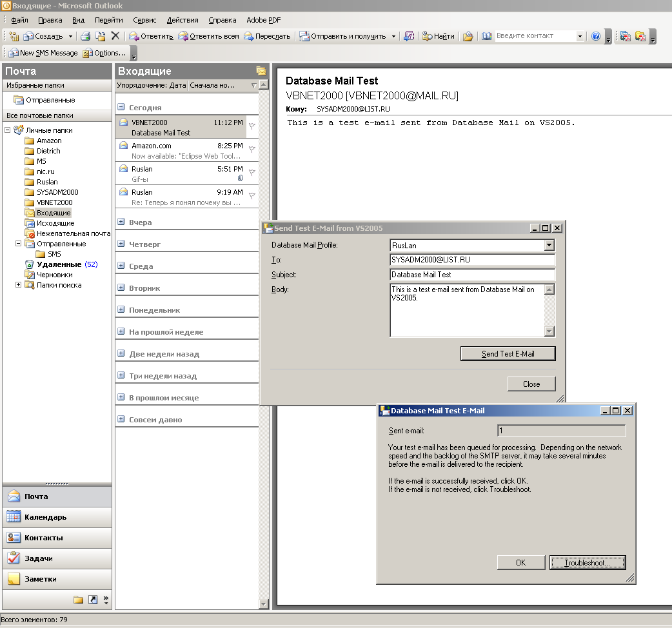Open the Удаленные (52) folder
Image resolution: width=672 pixels, height=628 pixels.
point(61,264)
